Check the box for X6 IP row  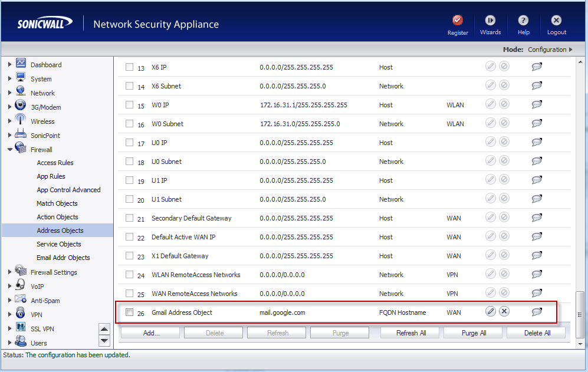coord(129,67)
